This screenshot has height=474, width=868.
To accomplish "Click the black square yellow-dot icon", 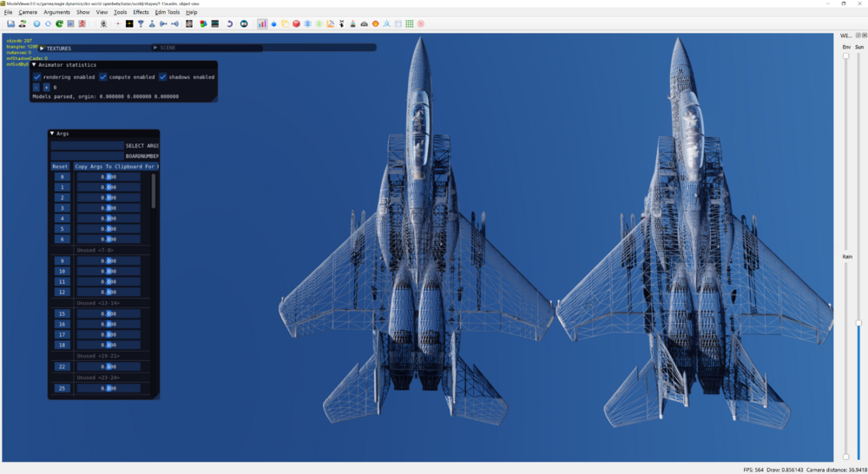I will tap(129, 23).
